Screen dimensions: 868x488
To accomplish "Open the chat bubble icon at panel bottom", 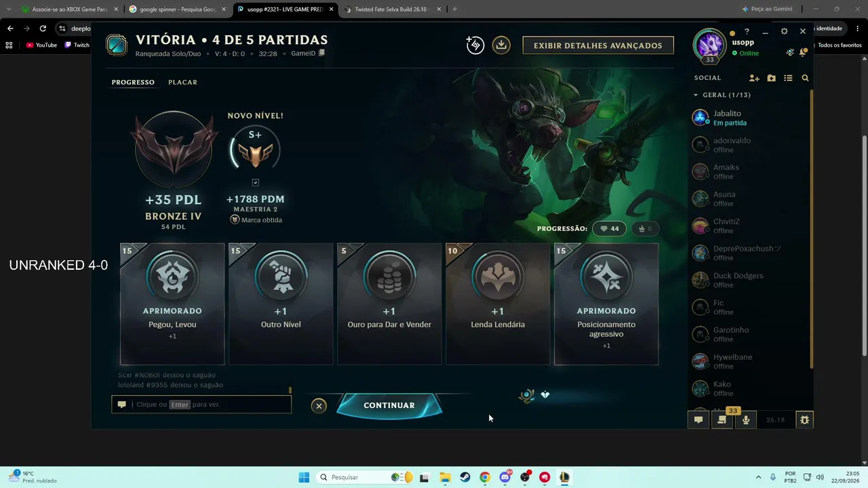I will [x=698, y=420].
